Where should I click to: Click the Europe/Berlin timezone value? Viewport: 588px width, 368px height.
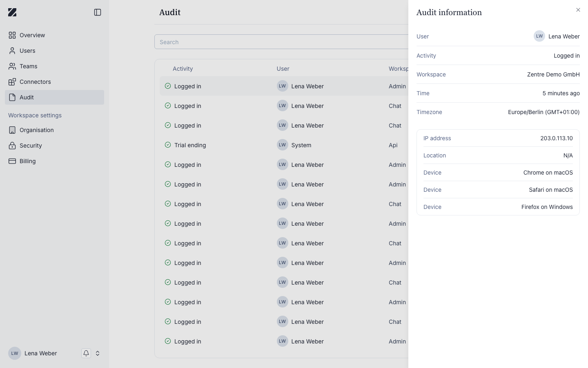(x=544, y=112)
